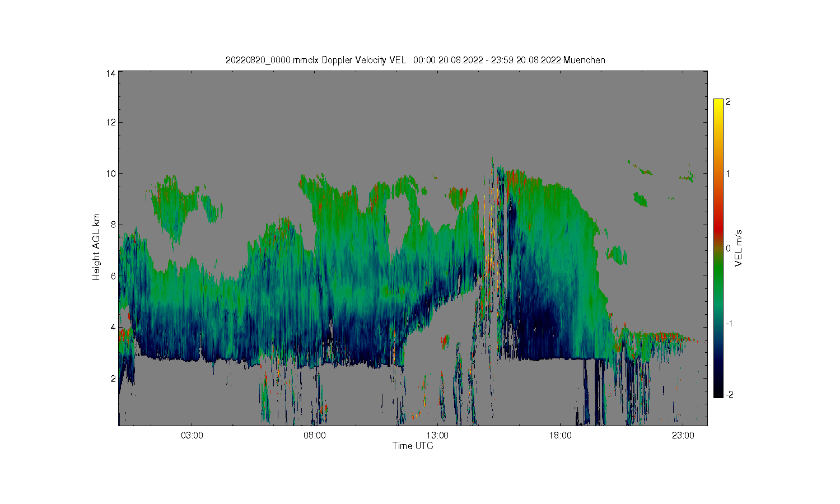Click the 'Time UTC' axis label

(413, 446)
